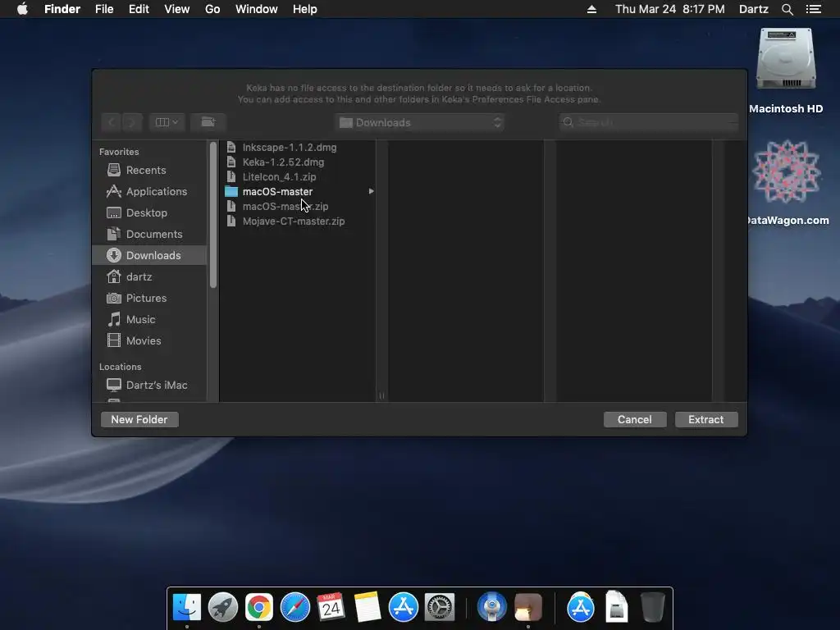Click the eject icon in menu bar
This screenshot has height=630, width=840.
(591, 9)
